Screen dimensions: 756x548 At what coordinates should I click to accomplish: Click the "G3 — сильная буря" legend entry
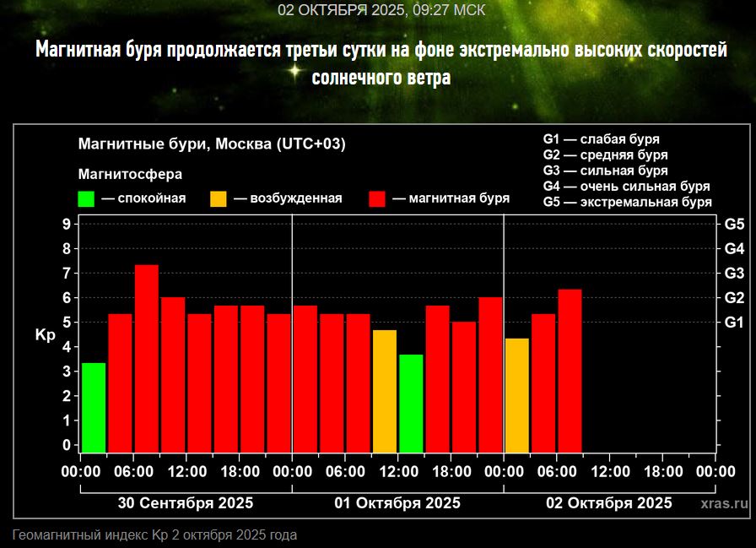605,171
